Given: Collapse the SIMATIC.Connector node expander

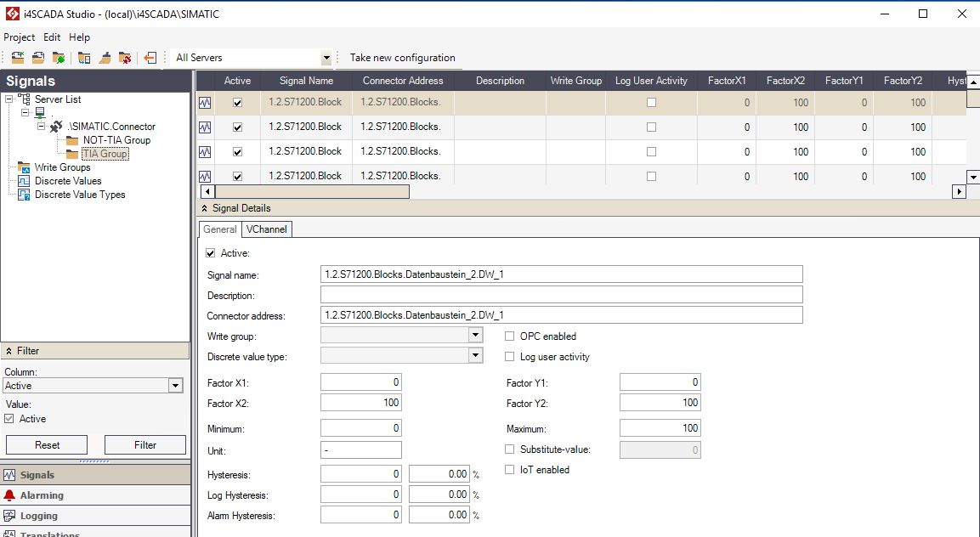Looking at the screenshot, I should 42,127.
